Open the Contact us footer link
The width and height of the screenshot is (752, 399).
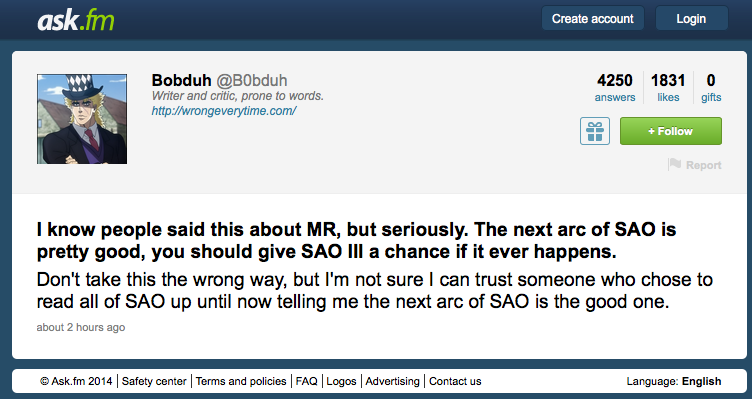(x=455, y=381)
